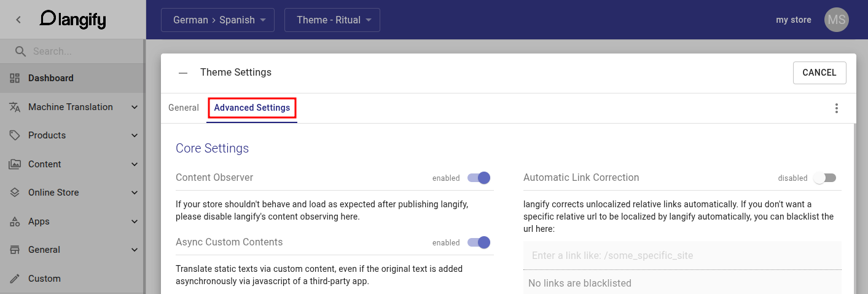Click the No links are blacklisted text

tap(580, 284)
